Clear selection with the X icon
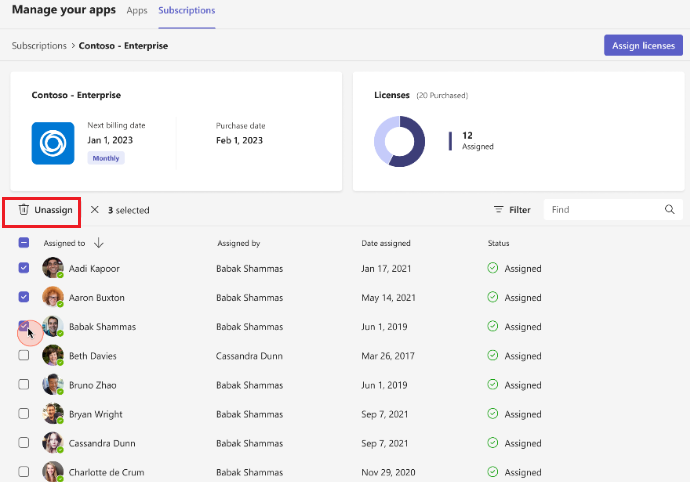 point(94,210)
